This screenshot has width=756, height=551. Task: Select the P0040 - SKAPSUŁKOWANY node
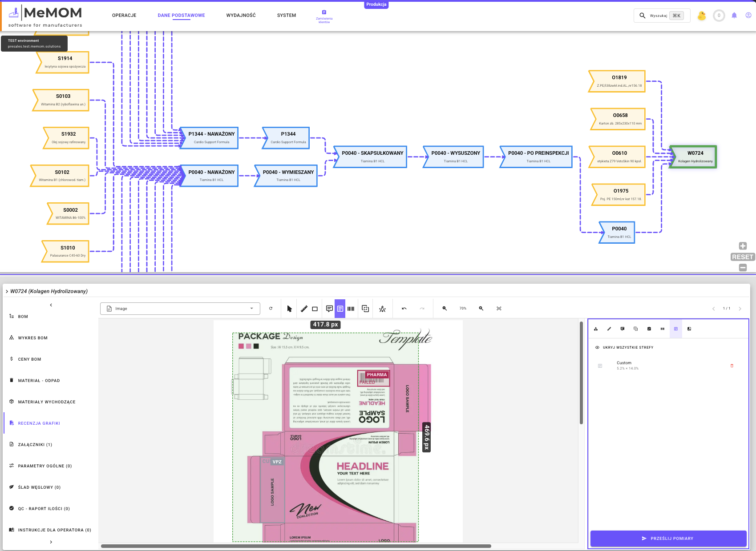point(371,157)
